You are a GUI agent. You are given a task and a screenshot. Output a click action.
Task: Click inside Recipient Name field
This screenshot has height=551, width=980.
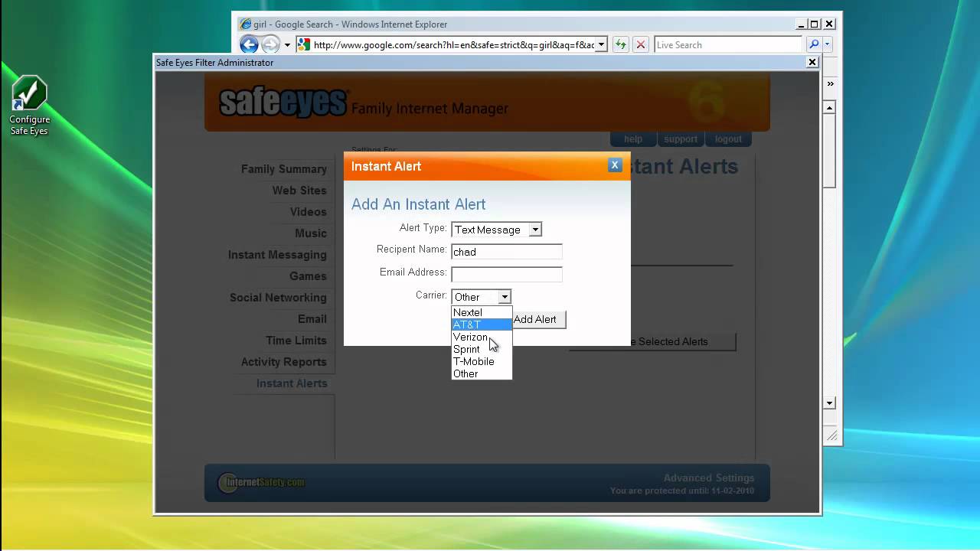pos(507,252)
